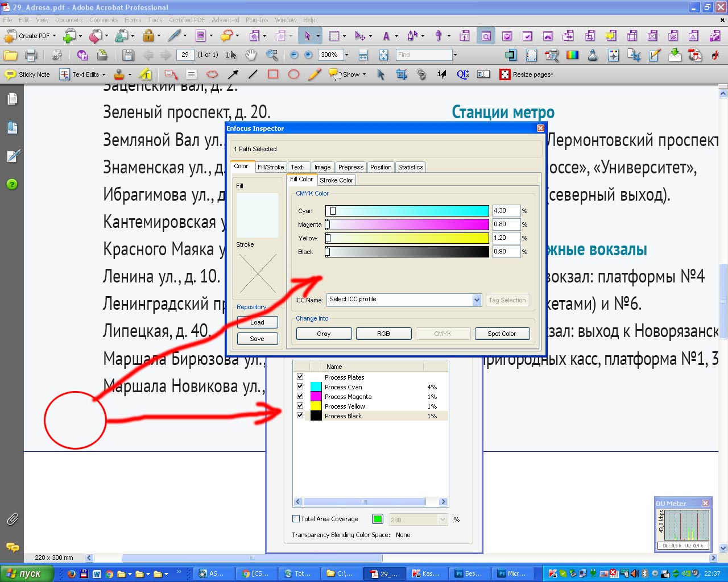Open the Pages panel in the sidebar
This screenshot has height=582, width=728.
[x=12, y=99]
